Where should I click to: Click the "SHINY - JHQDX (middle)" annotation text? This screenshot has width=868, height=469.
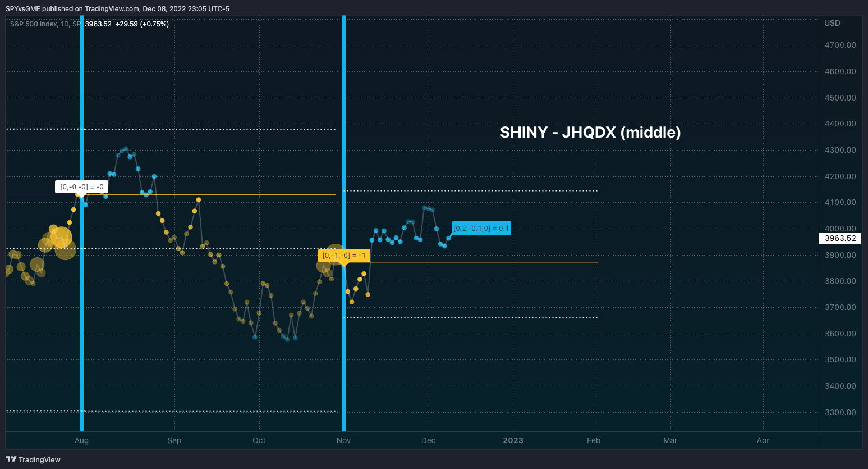coord(590,133)
